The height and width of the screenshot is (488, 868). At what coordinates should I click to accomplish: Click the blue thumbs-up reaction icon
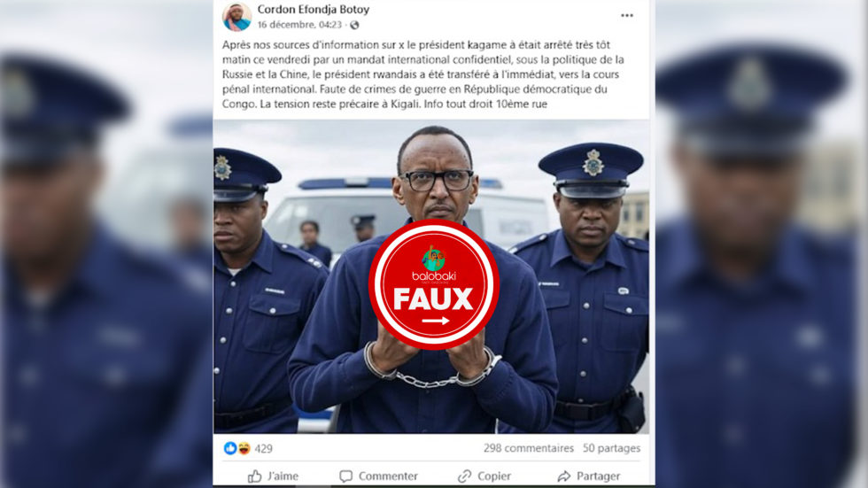(x=230, y=448)
